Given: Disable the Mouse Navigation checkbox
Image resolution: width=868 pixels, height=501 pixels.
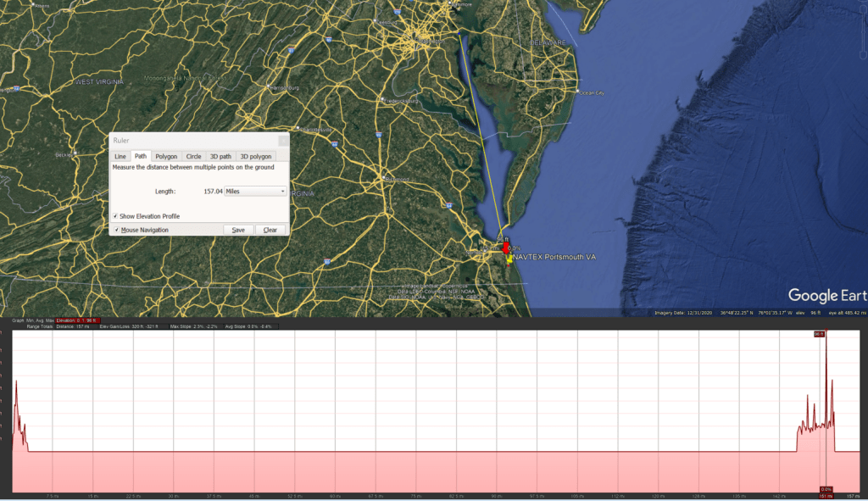Looking at the screenshot, I should pos(115,230).
